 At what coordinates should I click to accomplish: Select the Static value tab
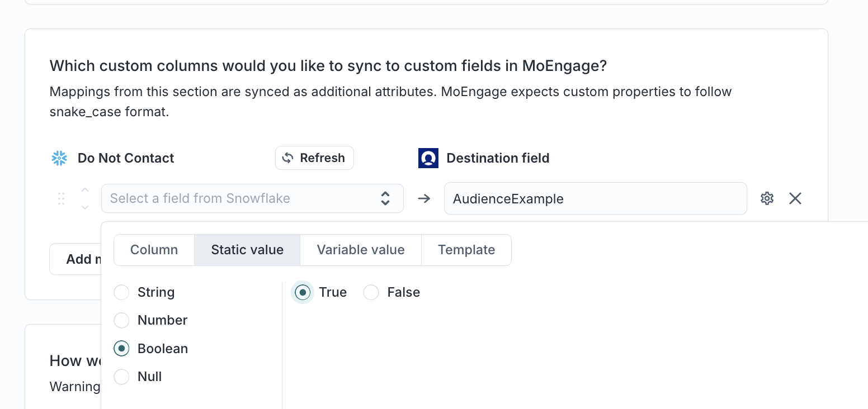247,250
